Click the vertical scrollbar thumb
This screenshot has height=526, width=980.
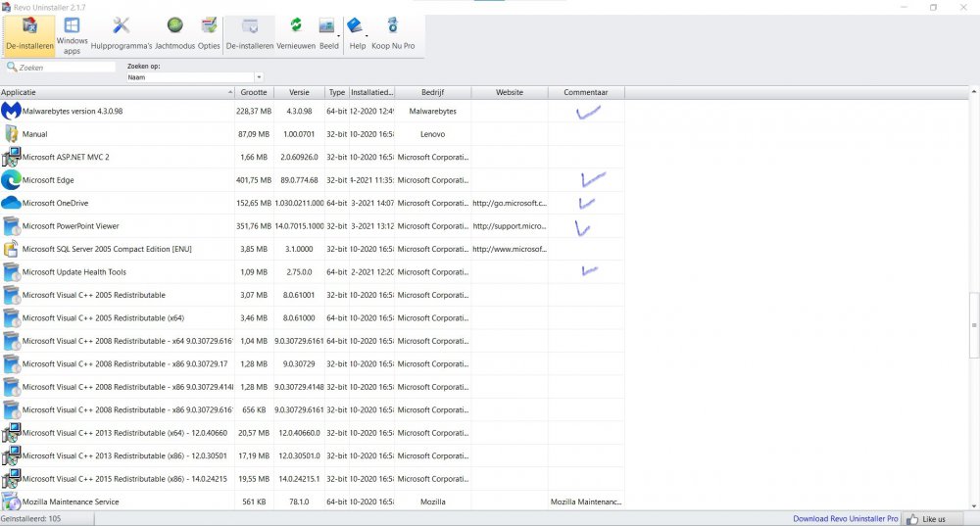[973, 325]
